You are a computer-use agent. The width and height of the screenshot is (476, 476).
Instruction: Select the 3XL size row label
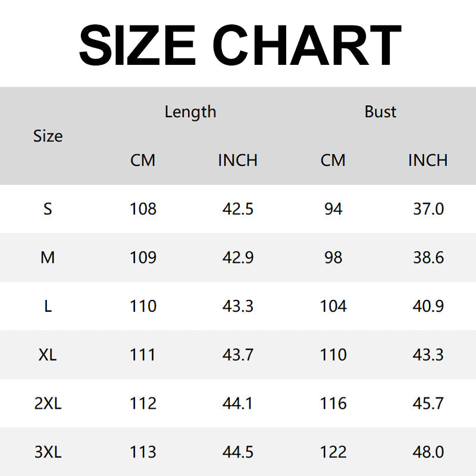(48, 452)
